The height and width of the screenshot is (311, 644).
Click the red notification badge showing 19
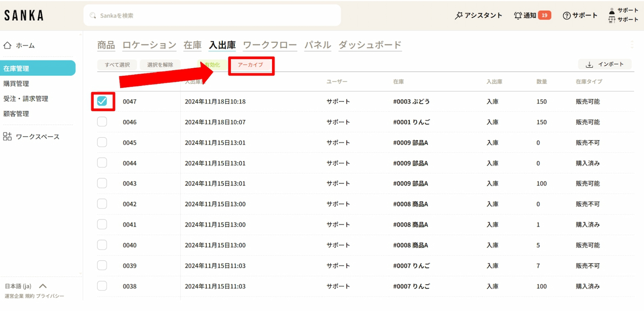tap(544, 15)
